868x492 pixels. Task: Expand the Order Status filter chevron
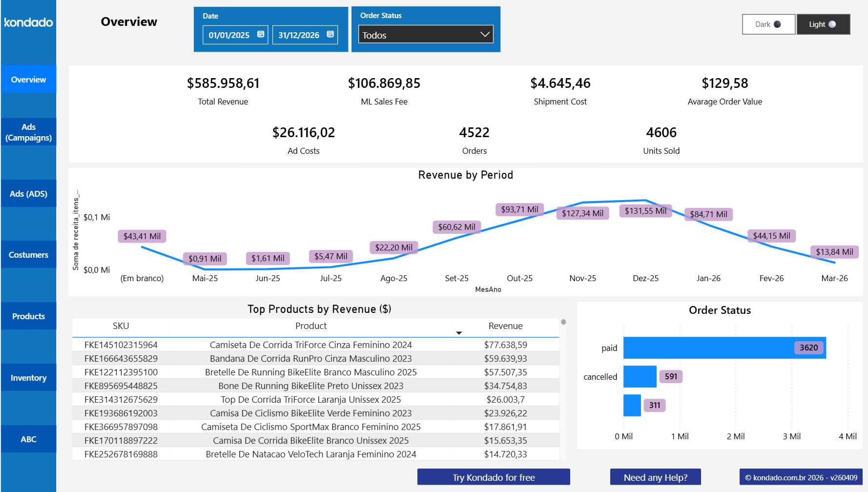[x=484, y=34]
